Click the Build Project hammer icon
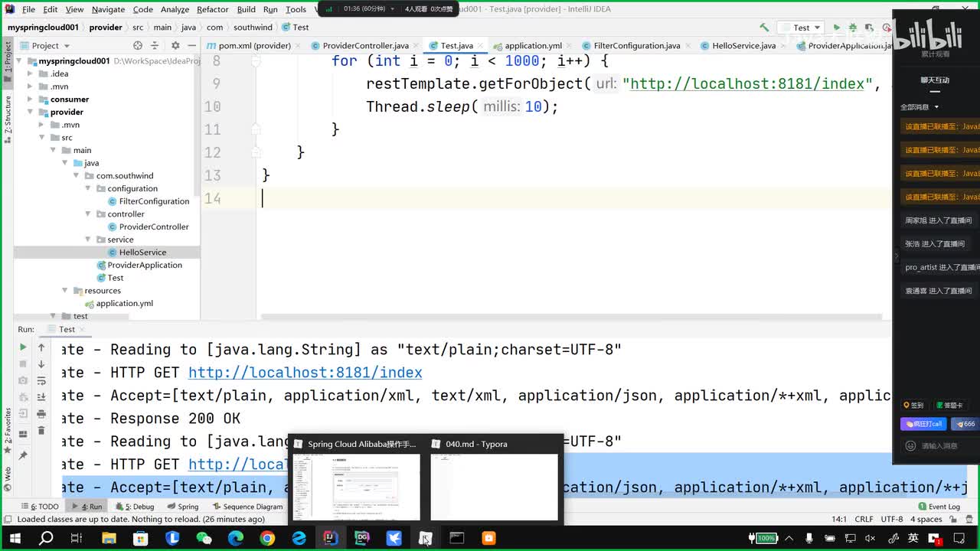Viewport: 980px width, 551px height. 764,28
